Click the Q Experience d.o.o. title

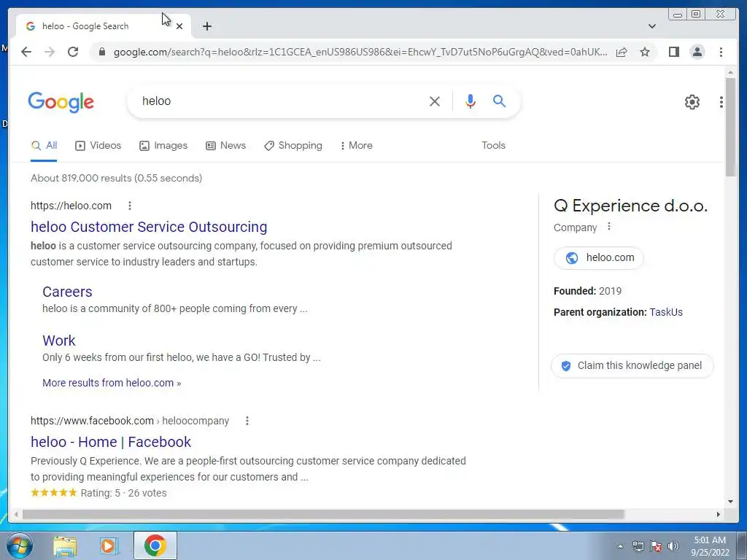630,206
